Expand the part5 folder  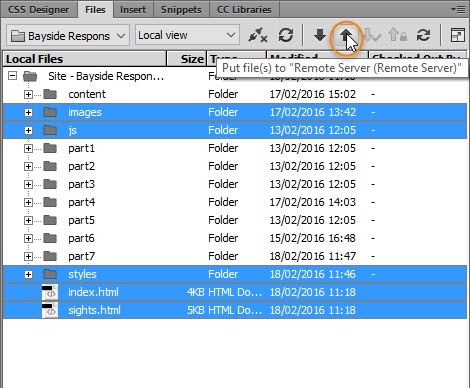point(28,220)
